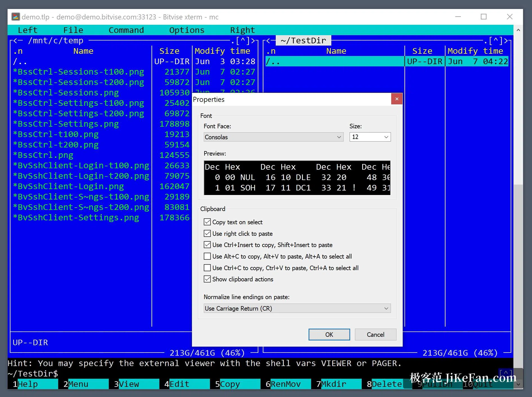Click the Size column header in left panel
The height and width of the screenshot is (397, 532).
point(169,51)
